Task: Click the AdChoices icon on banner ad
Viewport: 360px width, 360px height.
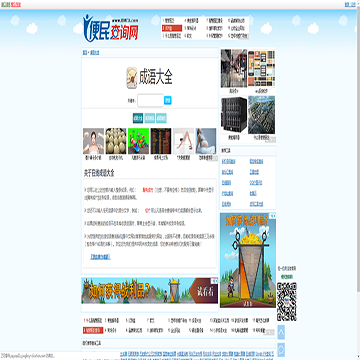Action: point(215,281)
